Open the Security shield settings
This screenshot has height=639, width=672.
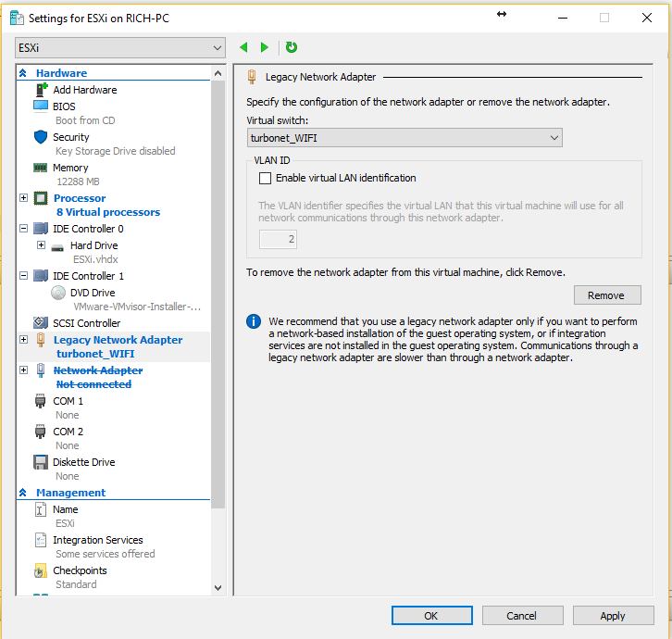[x=70, y=137]
